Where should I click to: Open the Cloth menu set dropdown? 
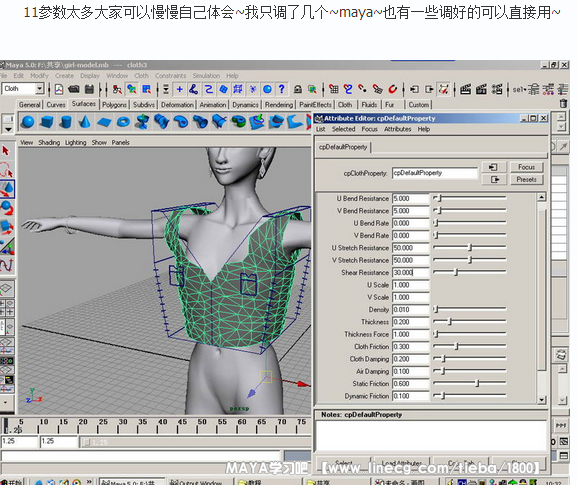point(39,89)
